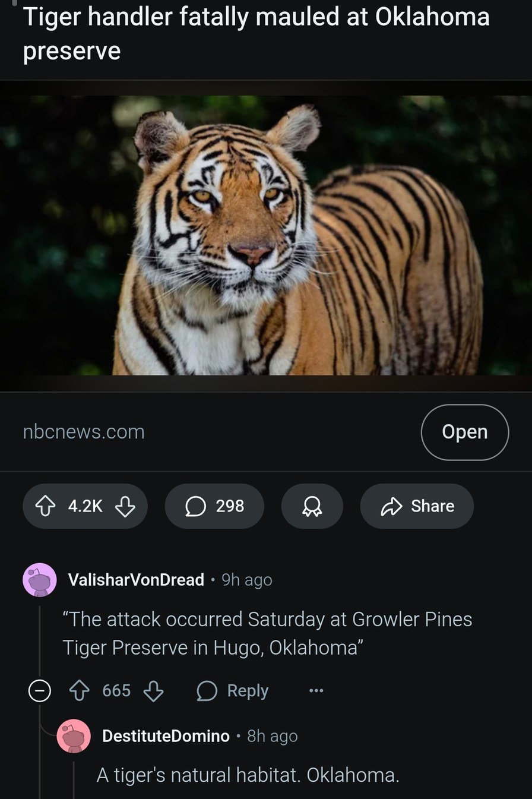The image size is (532, 799).
Task: Select the username DestituteDomino
Action: pyautogui.click(x=165, y=736)
